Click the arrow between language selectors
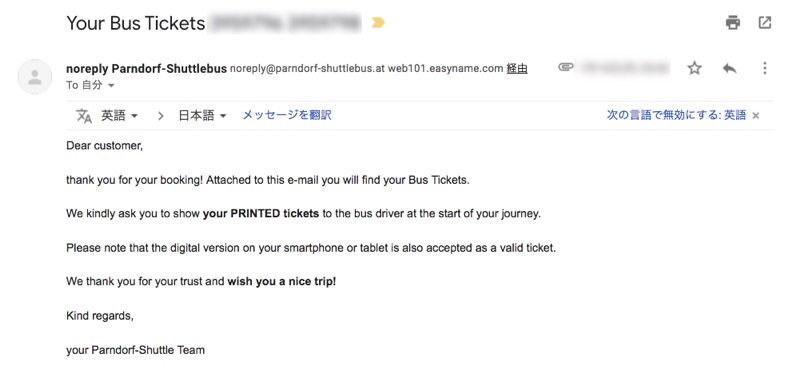The width and height of the screenshot is (785, 370). [x=161, y=116]
